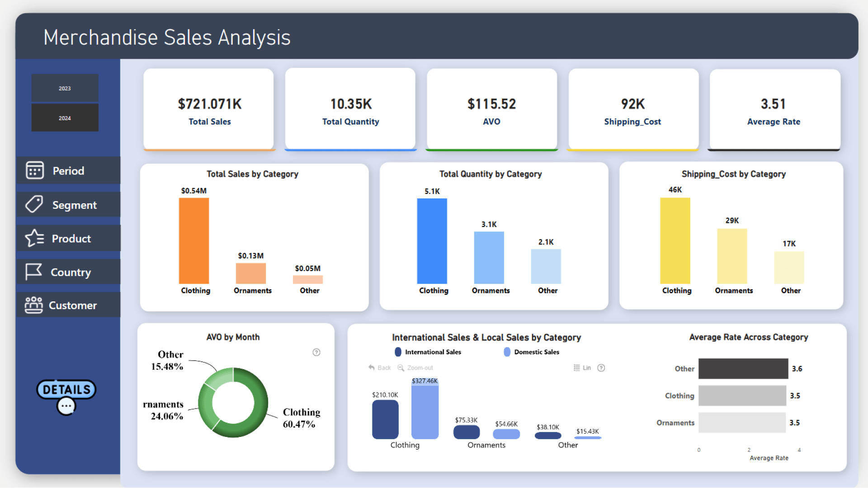This screenshot has height=488, width=868.
Task: Click the $54.66K Ornaments domestic bar
Action: pos(506,434)
